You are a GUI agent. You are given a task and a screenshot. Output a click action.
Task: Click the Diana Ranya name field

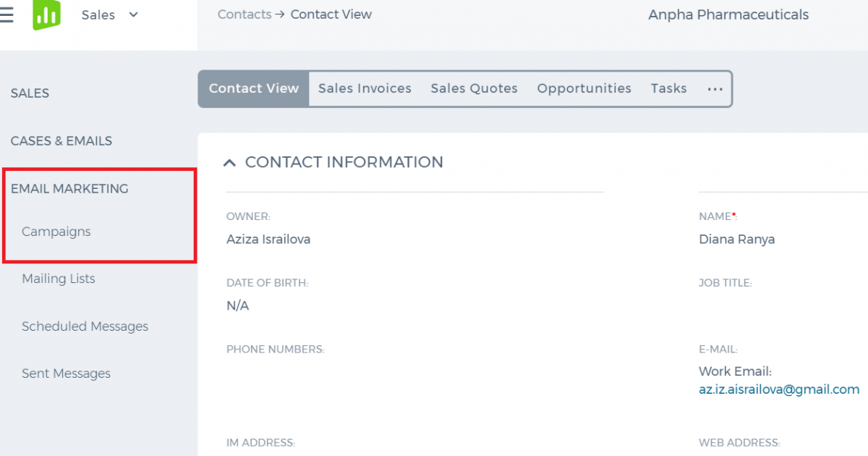[x=736, y=239]
